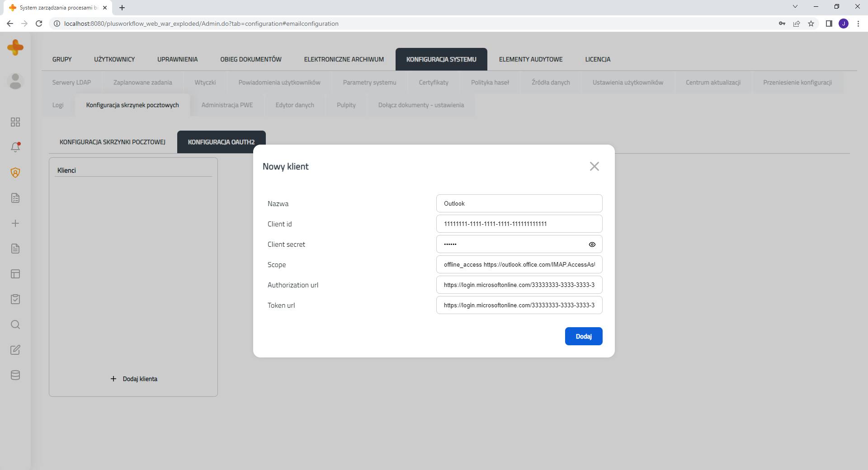The image size is (868, 470).
Task: Open Zaplanowane zadania subtab
Action: click(143, 82)
